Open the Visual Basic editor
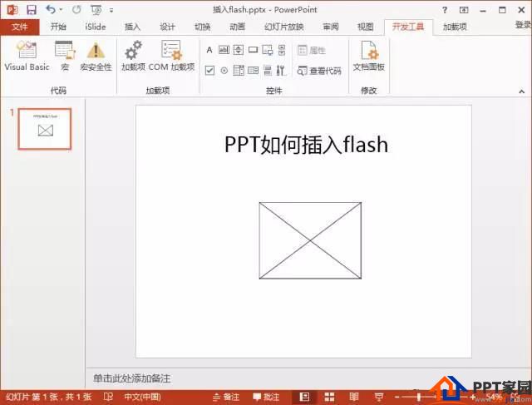The image size is (532, 405). click(x=27, y=56)
